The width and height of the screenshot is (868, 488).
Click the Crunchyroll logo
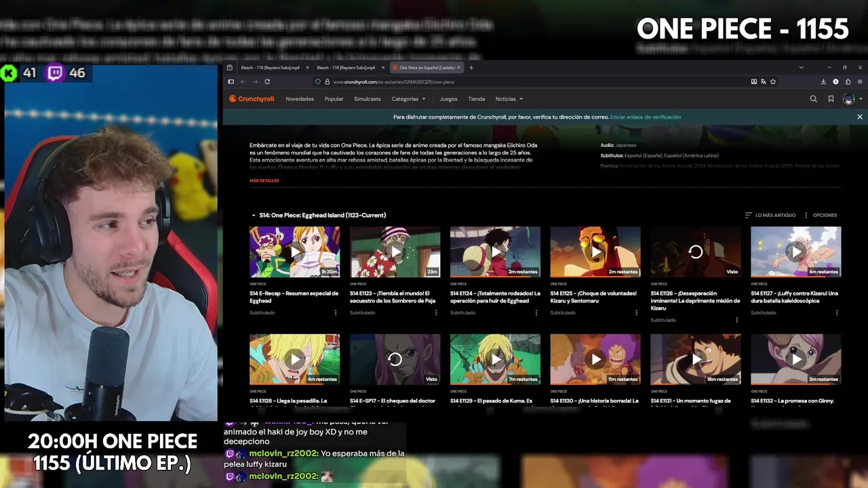pos(252,99)
